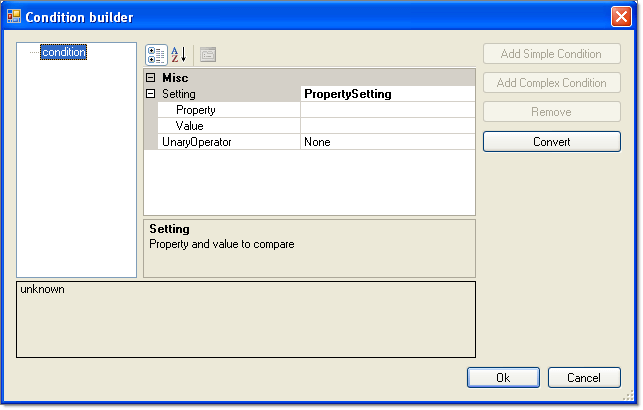The image size is (643, 410).
Task: Click the Misc category header text
Action: (175, 77)
